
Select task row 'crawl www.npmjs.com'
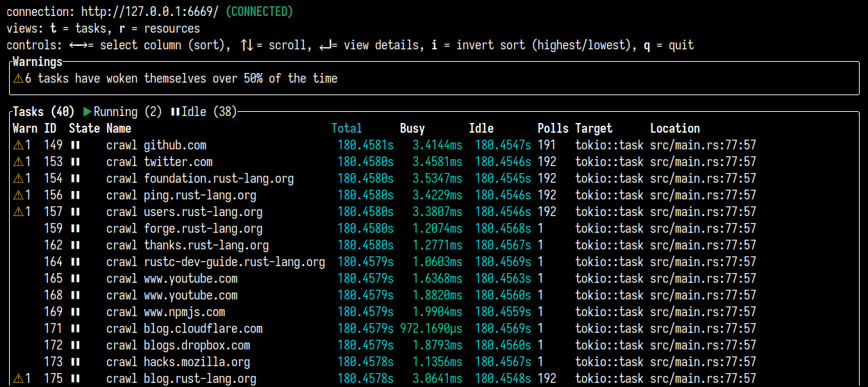[434, 312]
